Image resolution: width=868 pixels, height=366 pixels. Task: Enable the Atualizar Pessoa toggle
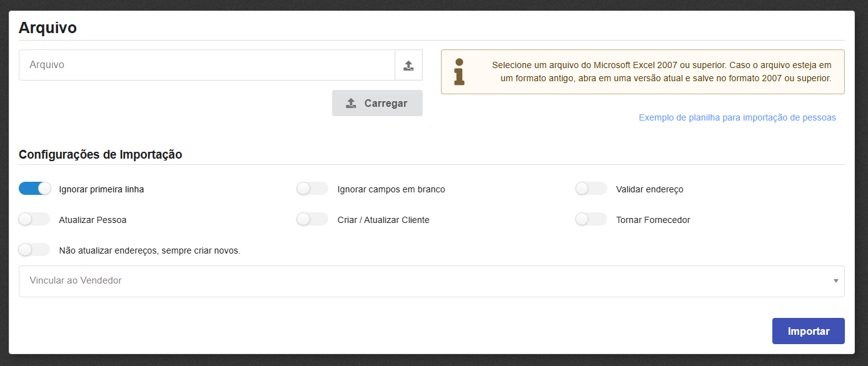point(34,219)
